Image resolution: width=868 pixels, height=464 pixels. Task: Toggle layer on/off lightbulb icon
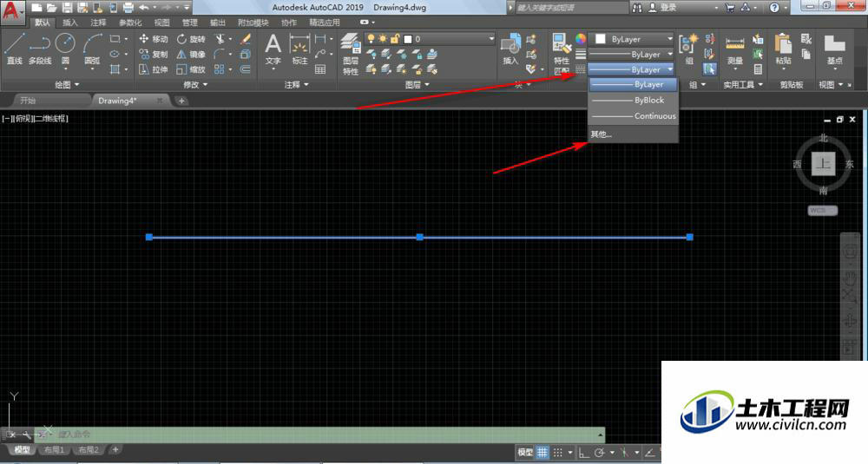pos(371,39)
